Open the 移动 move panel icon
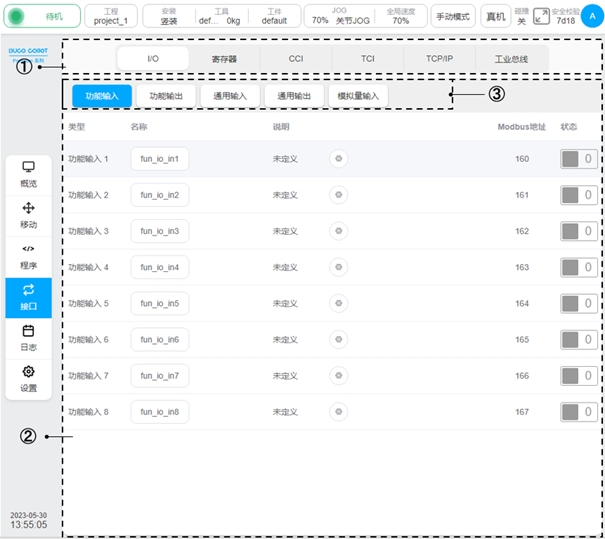Screen dimensions: 605x539 coord(28,214)
